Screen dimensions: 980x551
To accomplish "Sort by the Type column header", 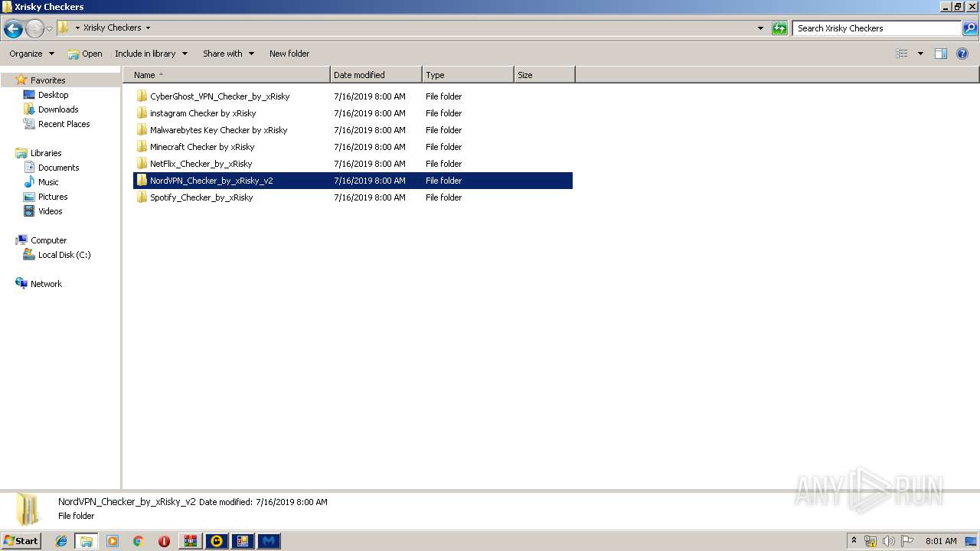I will (468, 75).
